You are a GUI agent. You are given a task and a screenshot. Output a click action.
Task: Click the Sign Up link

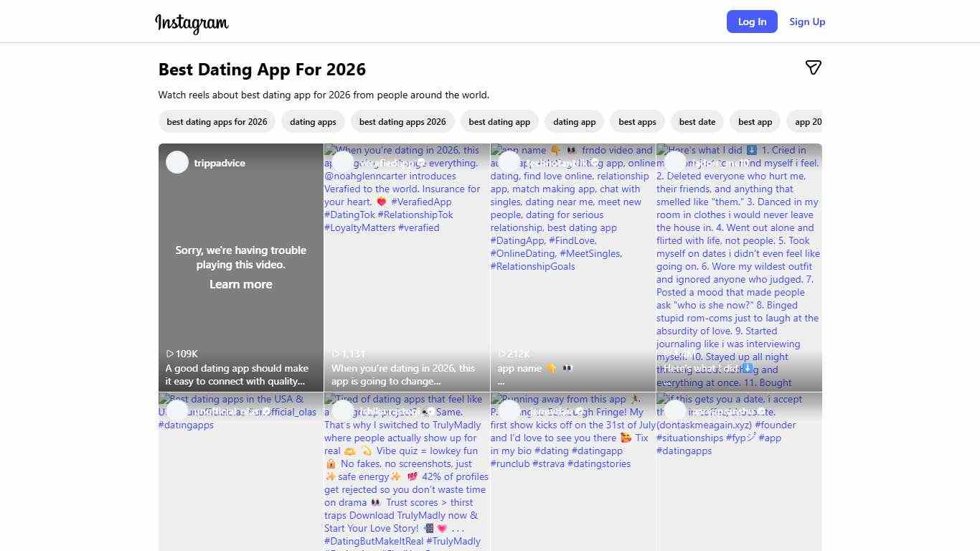(806, 22)
